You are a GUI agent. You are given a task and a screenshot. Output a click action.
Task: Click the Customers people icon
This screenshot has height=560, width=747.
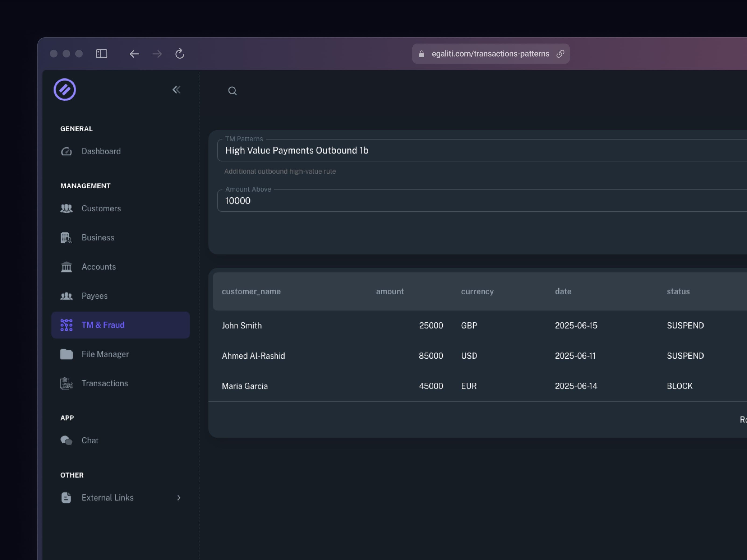[66, 209]
